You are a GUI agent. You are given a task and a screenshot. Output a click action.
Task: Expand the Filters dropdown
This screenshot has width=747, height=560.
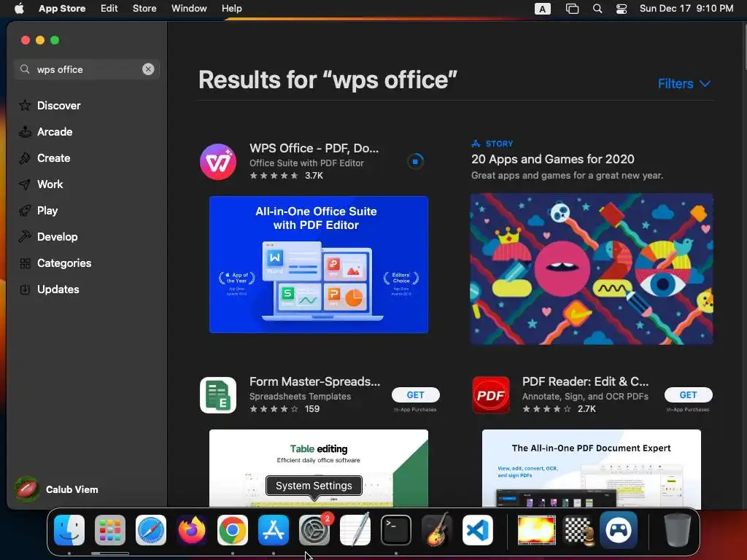(x=684, y=84)
